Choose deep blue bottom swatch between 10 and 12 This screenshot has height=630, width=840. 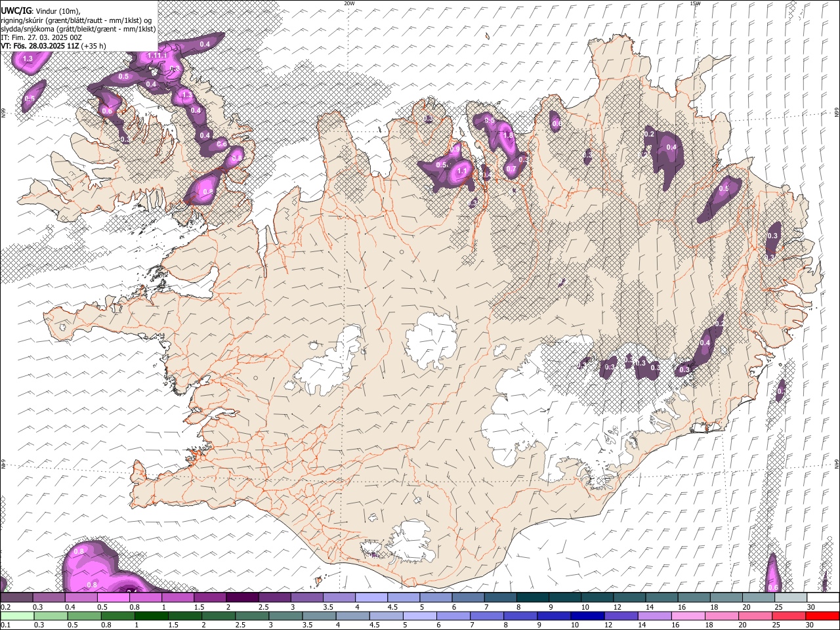pyautogui.click(x=587, y=616)
